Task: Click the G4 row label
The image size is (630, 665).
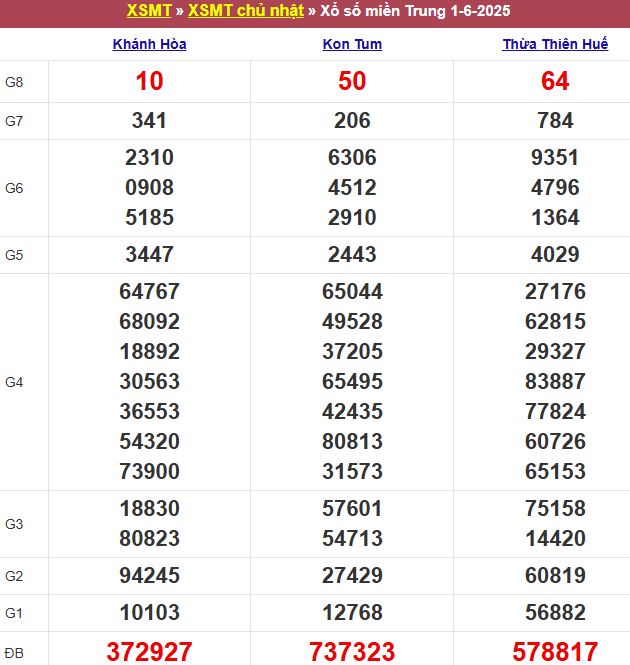Action: coord(14,382)
